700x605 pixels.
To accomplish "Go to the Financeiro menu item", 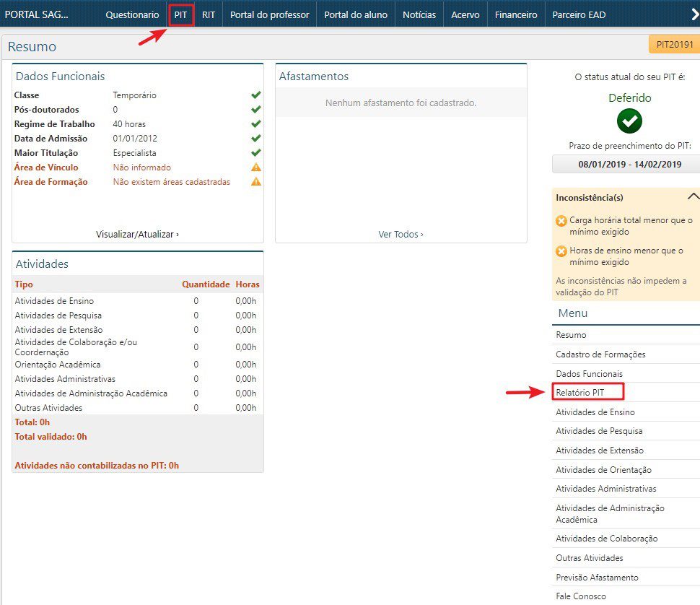I will tap(516, 14).
